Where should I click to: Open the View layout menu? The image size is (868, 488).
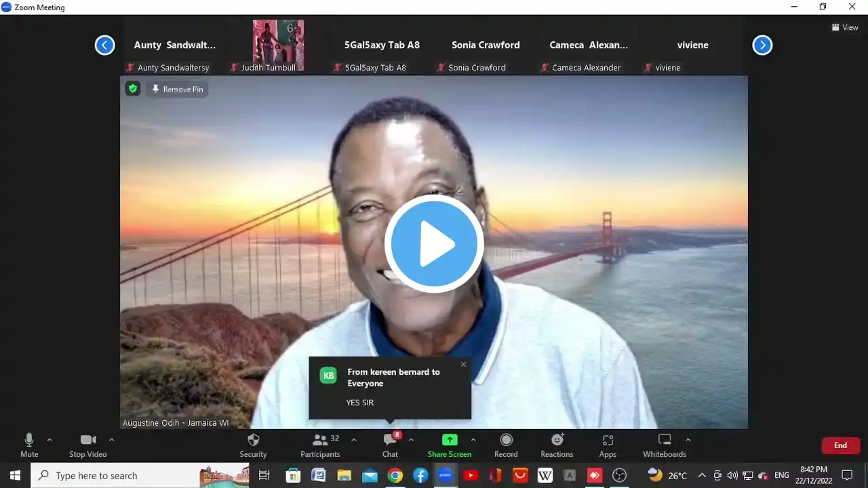point(845,28)
